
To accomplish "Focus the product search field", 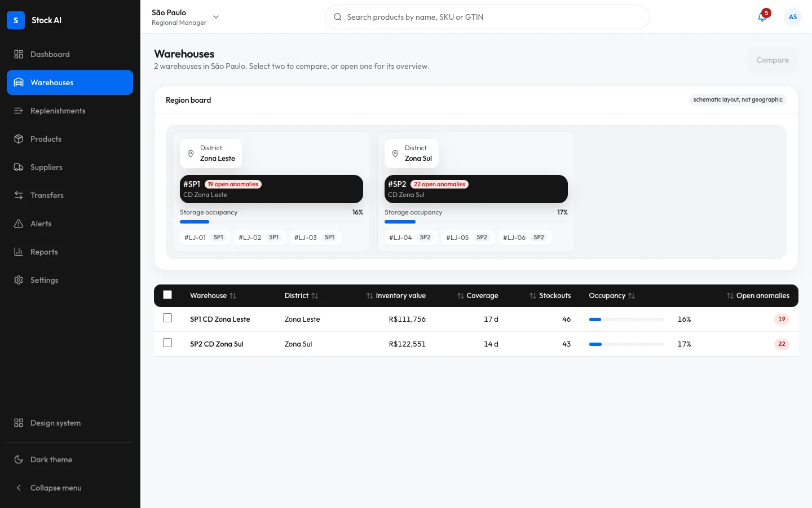I will point(487,17).
